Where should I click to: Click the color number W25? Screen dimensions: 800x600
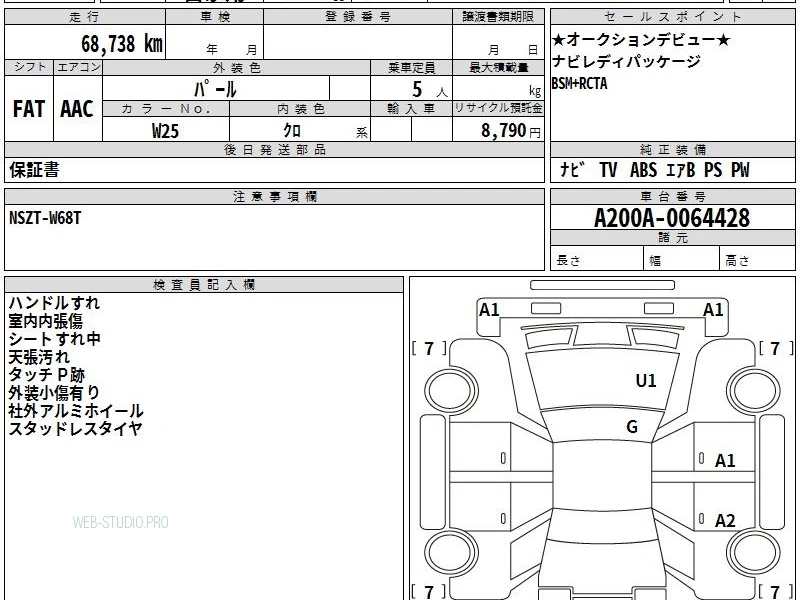coord(165,131)
